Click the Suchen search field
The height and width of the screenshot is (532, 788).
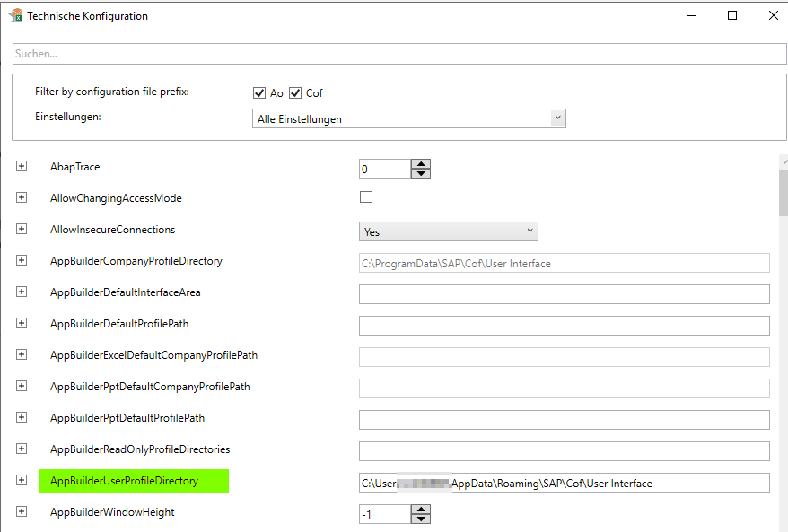tap(399, 54)
